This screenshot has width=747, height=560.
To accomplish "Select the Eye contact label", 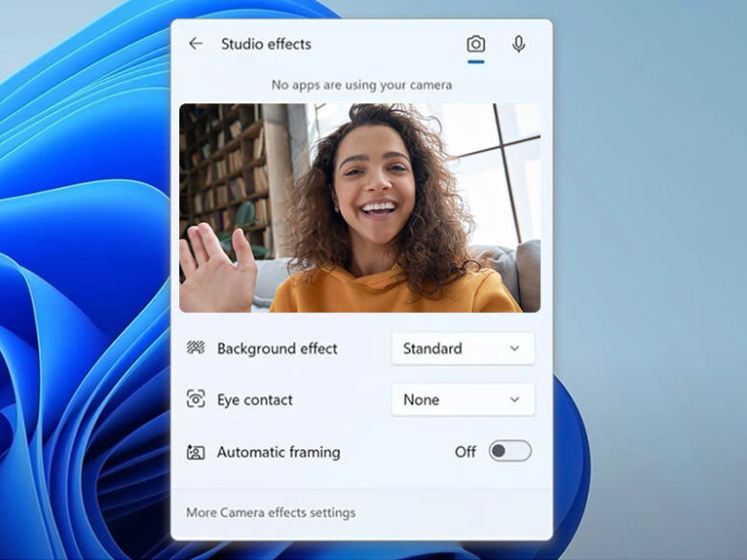I will [255, 400].
